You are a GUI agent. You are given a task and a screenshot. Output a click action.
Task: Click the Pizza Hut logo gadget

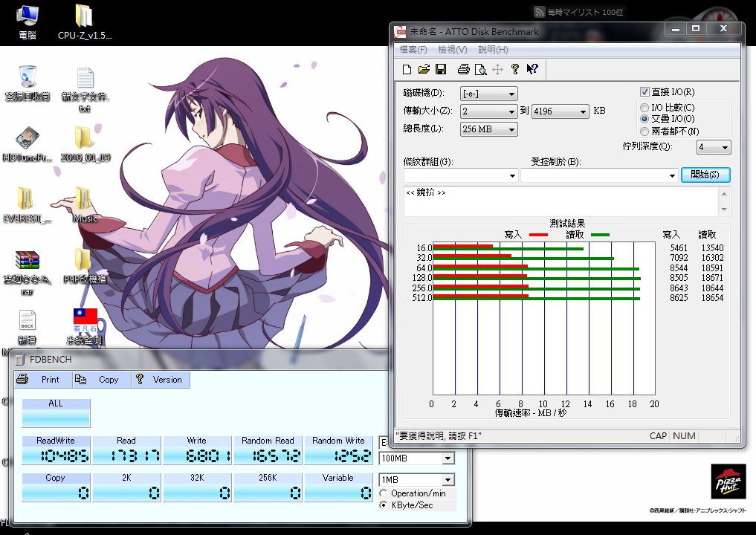coord(728,481)
